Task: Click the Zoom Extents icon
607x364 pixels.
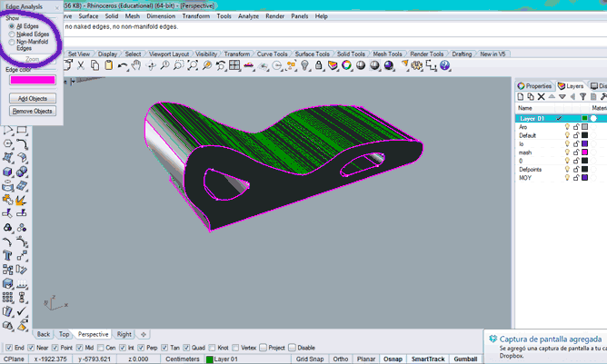Action: [193, 65]
